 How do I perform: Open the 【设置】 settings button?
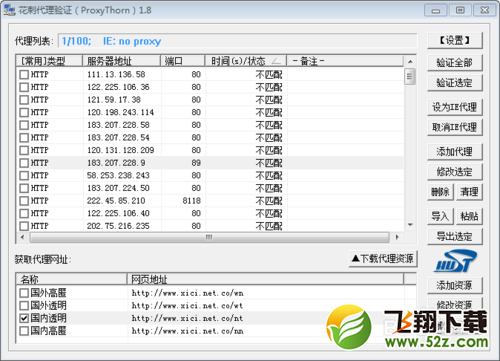(x=455, y=41)
